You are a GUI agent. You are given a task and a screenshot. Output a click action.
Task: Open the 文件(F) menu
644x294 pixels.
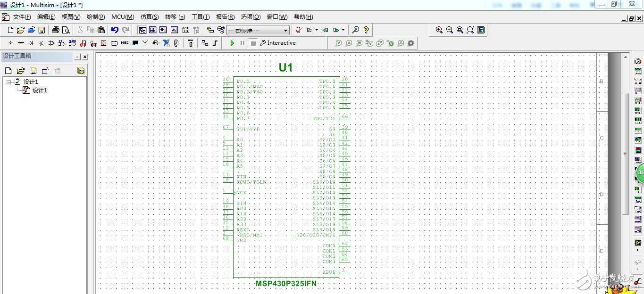click(22, 17)
